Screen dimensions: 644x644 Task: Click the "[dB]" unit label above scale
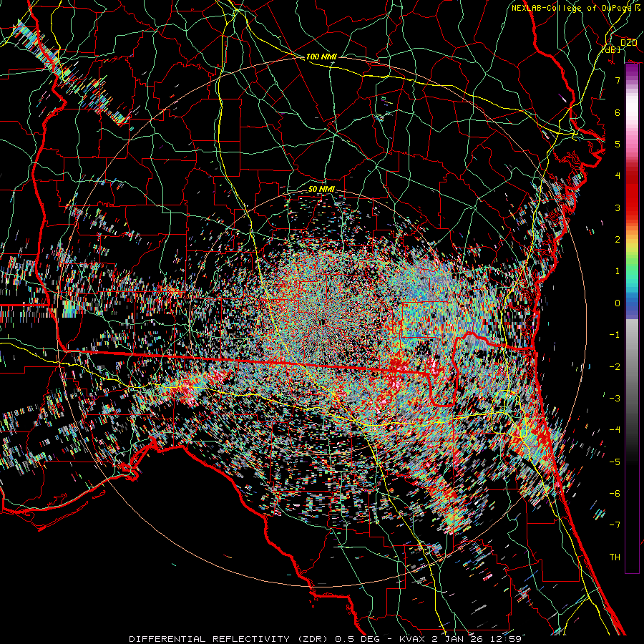click(611, 49)
